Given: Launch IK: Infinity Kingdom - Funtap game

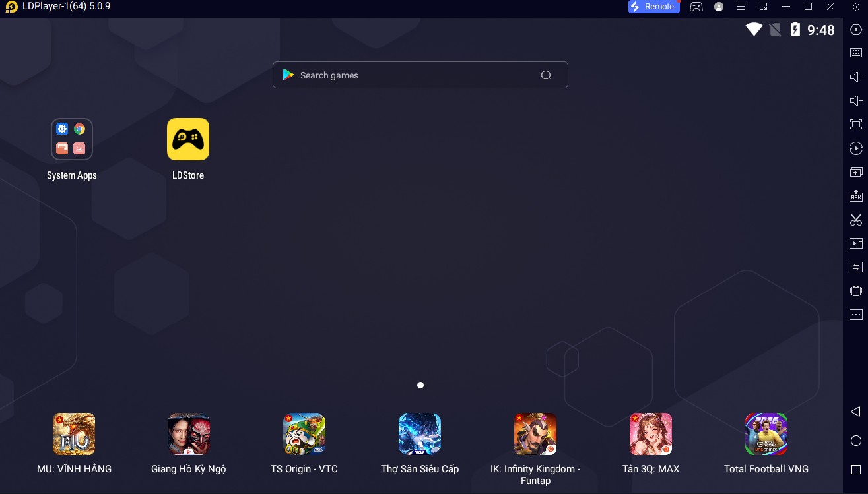Looking at the screenshot, I should point(535,434).
